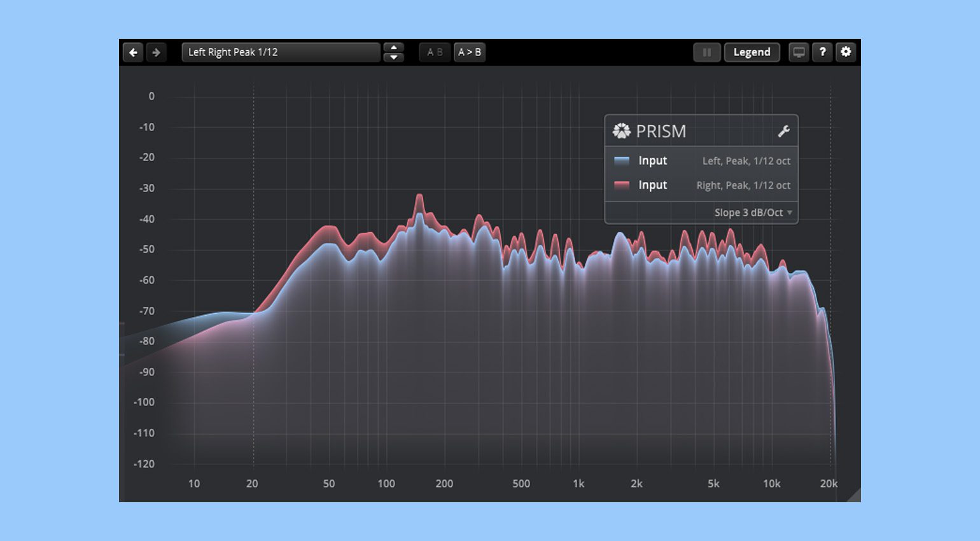
Task: Open the Slope 3 dB/Oct dropdown
Action: [753, 213]
